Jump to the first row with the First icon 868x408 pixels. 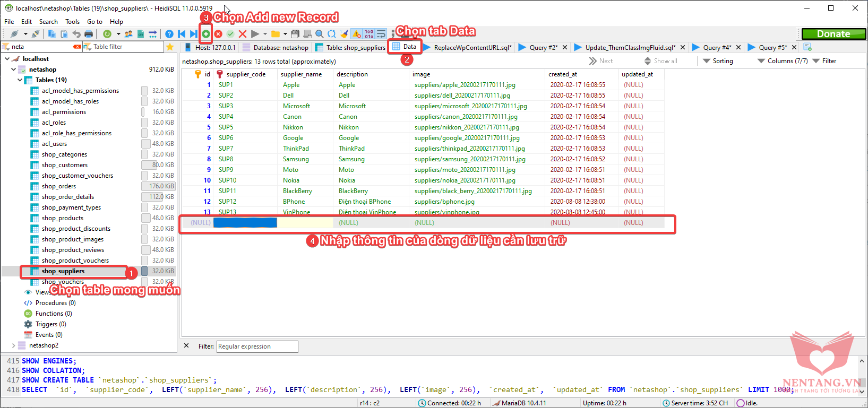[182, 34]
